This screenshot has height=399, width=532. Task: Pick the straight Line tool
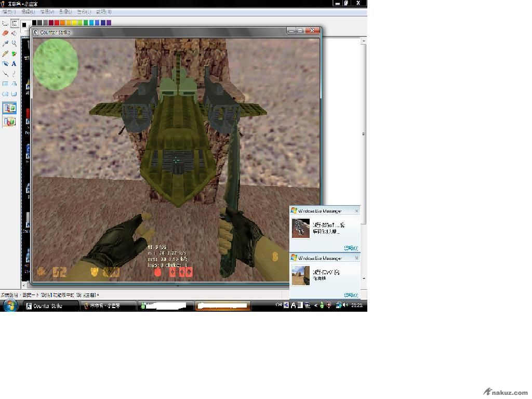[x=5, y=74]
